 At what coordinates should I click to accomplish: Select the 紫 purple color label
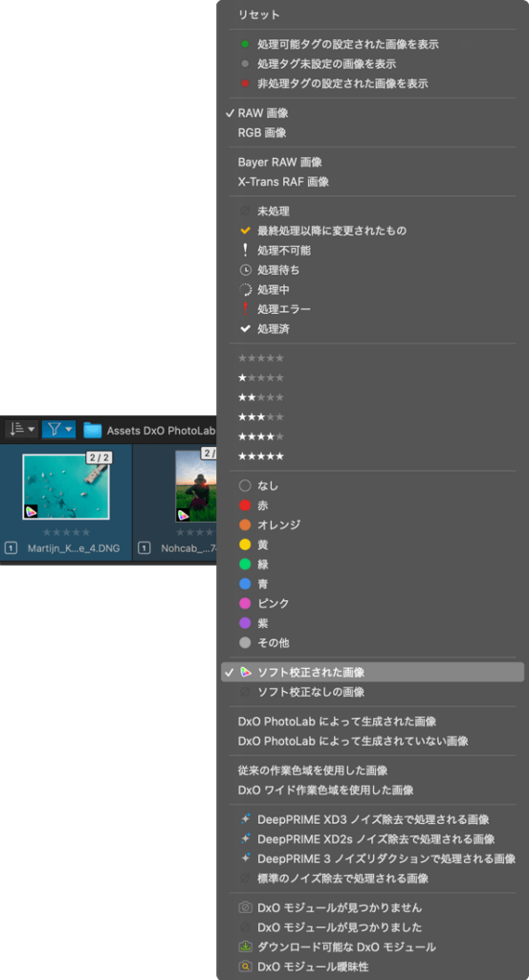click(x=372, y=622)
